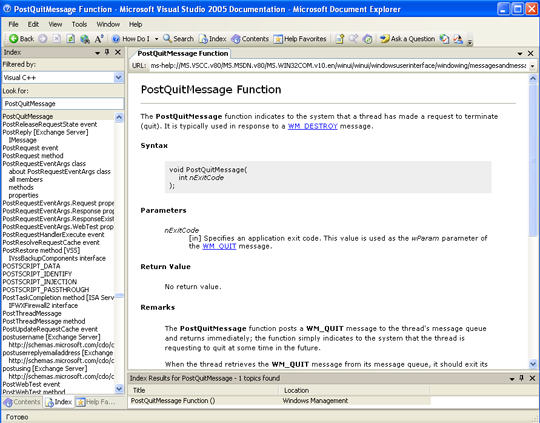The width and height of the screenshot is (540, 423).
Task: Click the Sync with Table of Contents icon
Action: 368,39
